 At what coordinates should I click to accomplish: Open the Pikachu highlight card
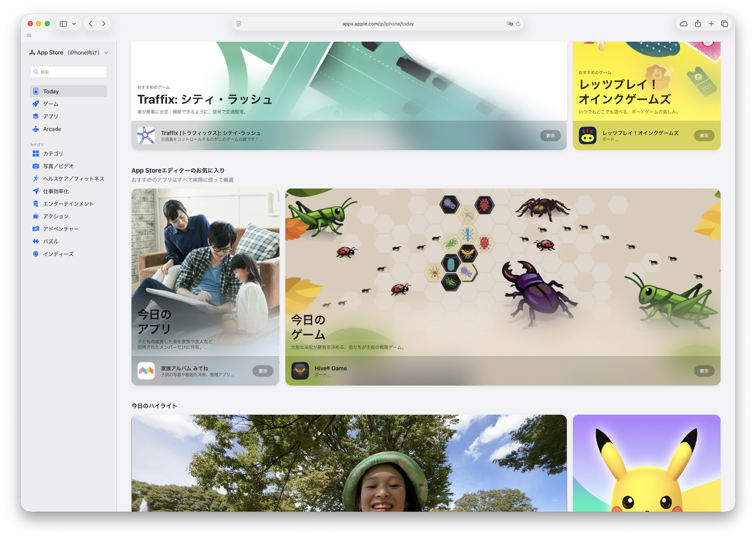(x=647, y=463)
